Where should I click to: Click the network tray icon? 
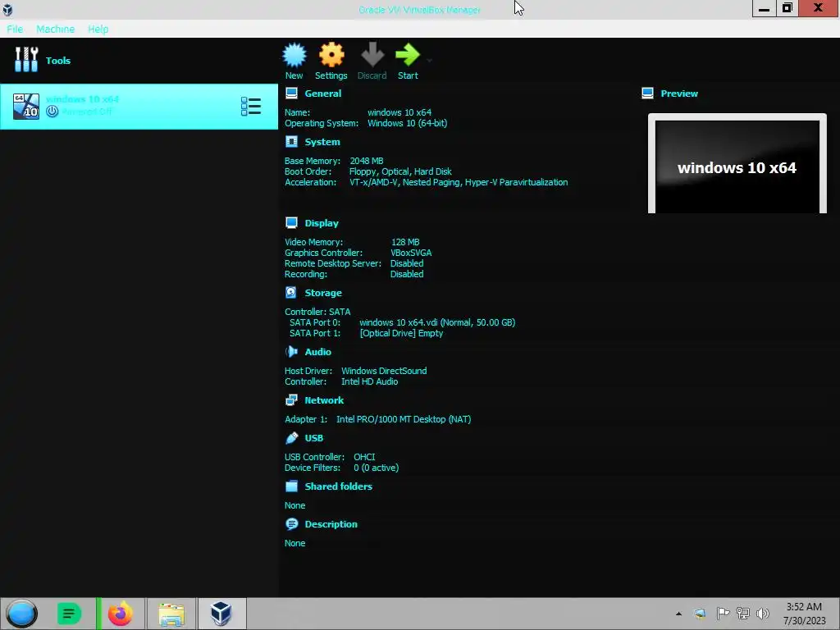tap(742, 613)
